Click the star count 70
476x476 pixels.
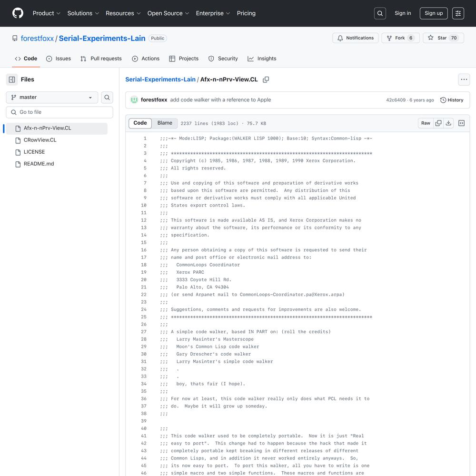click(x=454, y=38)
